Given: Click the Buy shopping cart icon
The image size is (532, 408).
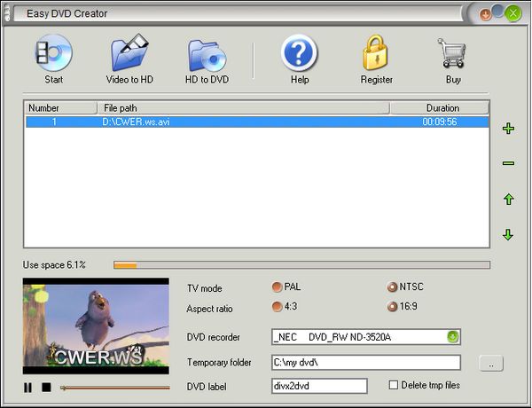Looking at the screenshot, I should pyautogui.click(x=452, y=55).
